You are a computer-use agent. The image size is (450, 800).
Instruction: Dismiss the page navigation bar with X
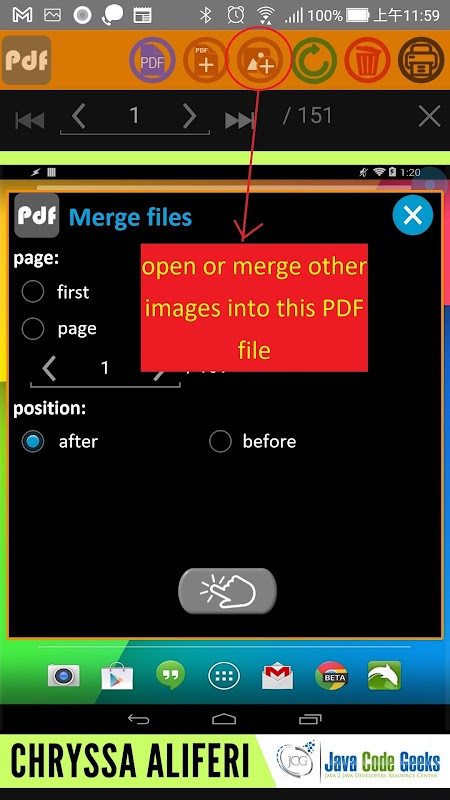(x=429, y=117)
